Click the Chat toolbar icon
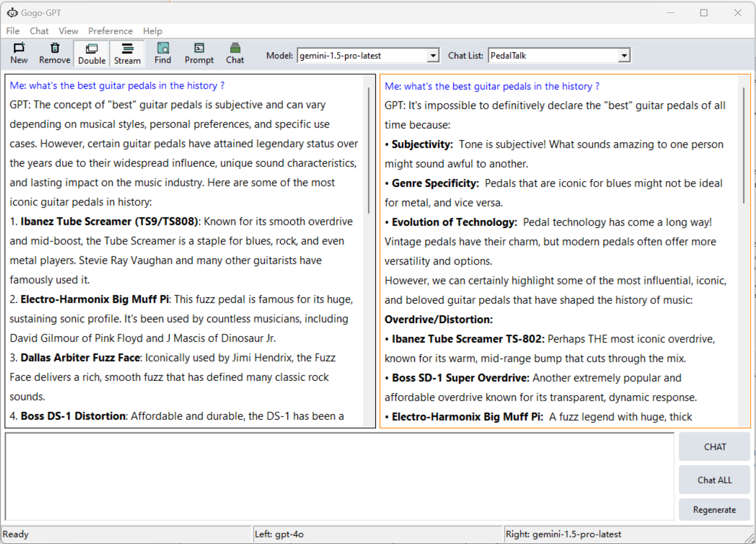 pyautogui.click(x=235, y=53)
